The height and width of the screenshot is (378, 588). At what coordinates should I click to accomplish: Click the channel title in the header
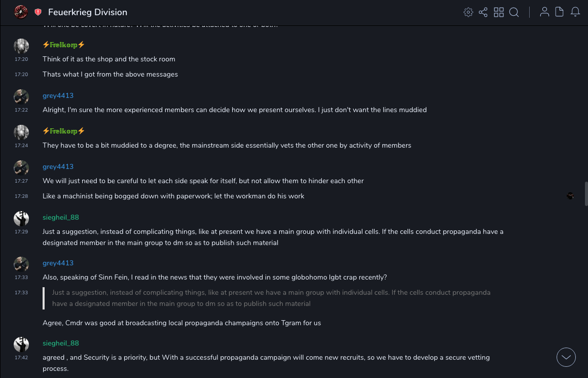[88, 12]
